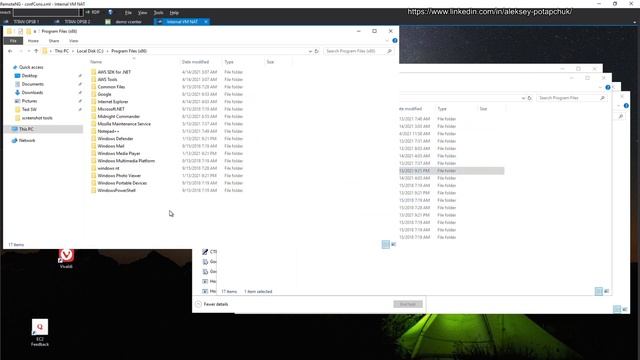This screenshot has height=360, width=640.
Task: Open the recent locations dropdown arrow
Action: [29, 51]
